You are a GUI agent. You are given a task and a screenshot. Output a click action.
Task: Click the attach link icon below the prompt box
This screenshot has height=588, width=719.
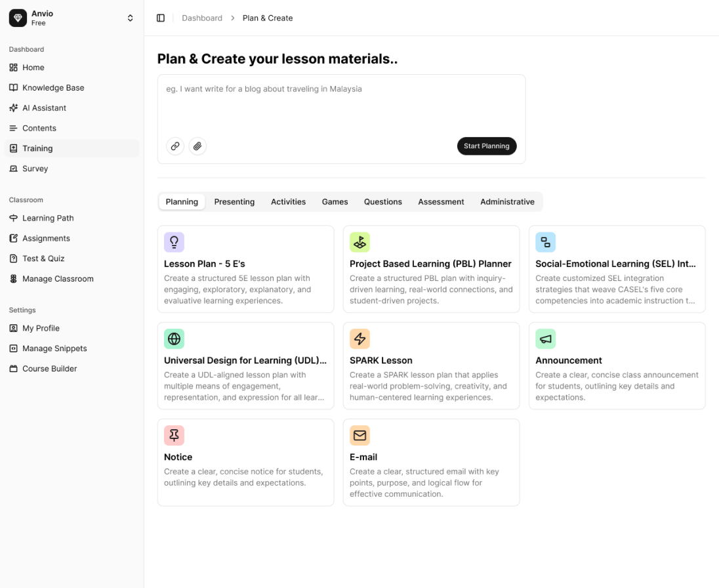point(175,146)
